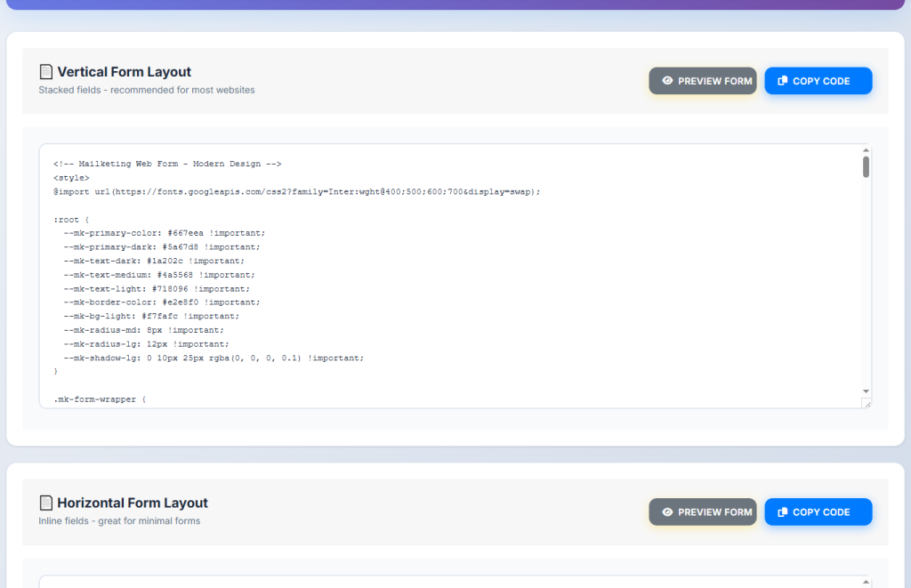Click the Horizontal Form Layout heading

coord(133,503)
